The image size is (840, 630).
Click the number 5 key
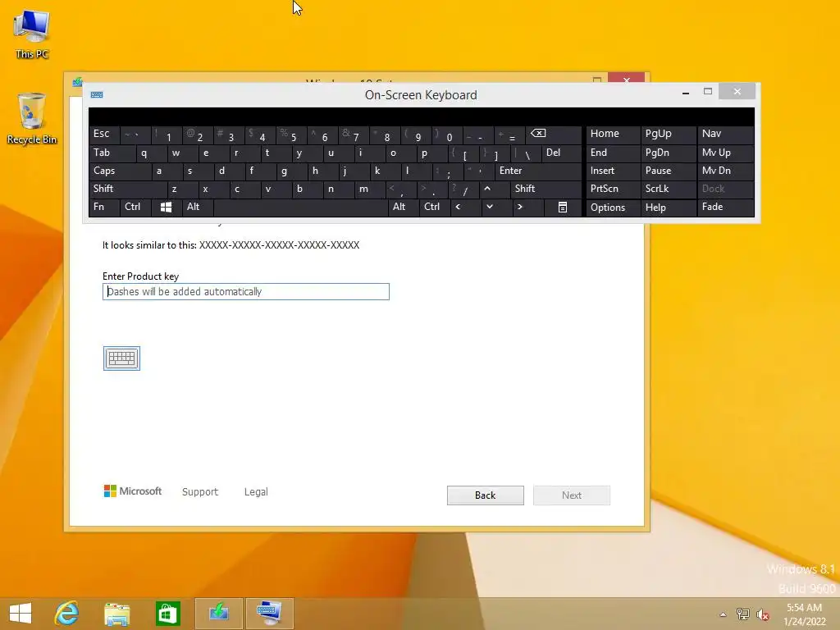click(x=291, y=135)
